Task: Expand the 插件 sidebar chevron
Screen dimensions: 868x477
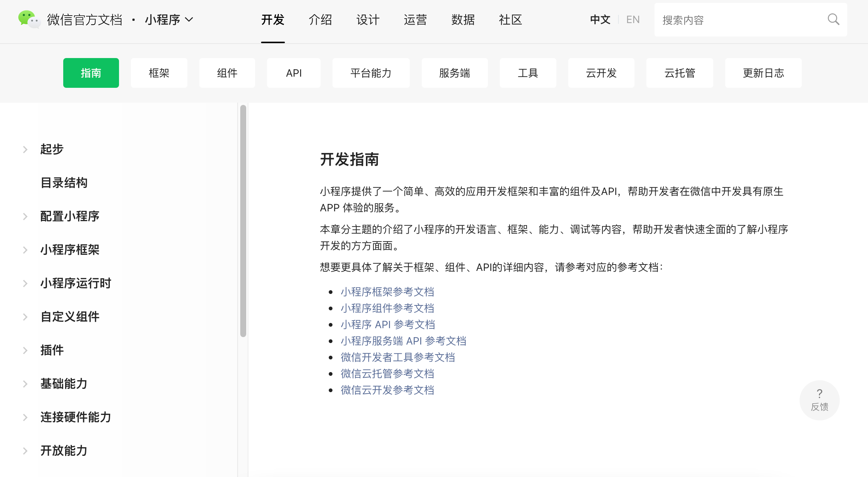Action: [x=25, y=350]
